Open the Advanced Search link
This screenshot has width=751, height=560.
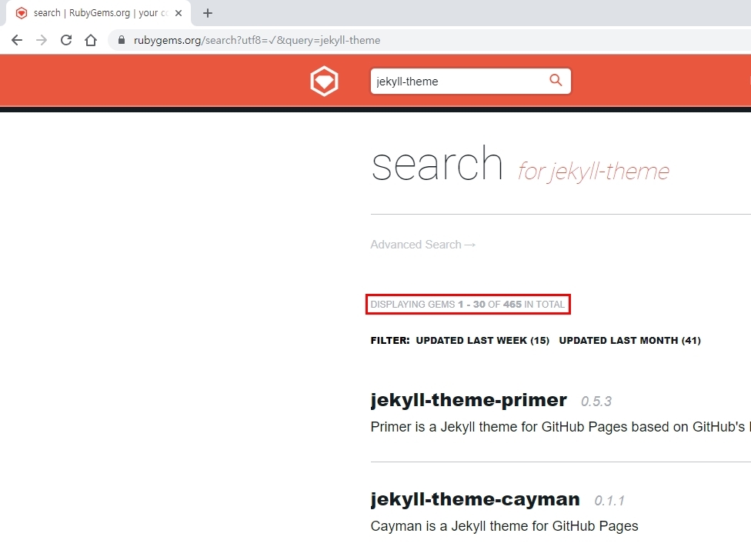coord(422,245)
